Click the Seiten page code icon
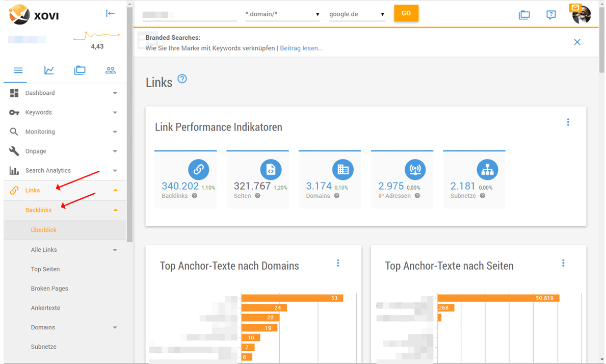The height and width of the screenshot is (364, 606). click(x=271, y=170)
